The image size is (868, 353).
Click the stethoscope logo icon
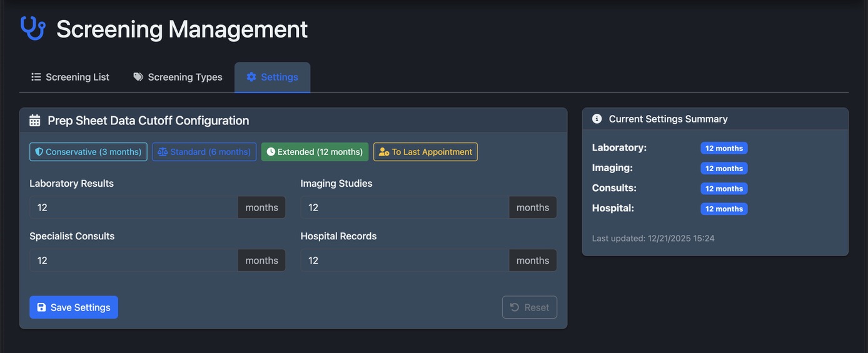(x=33, y=29)
